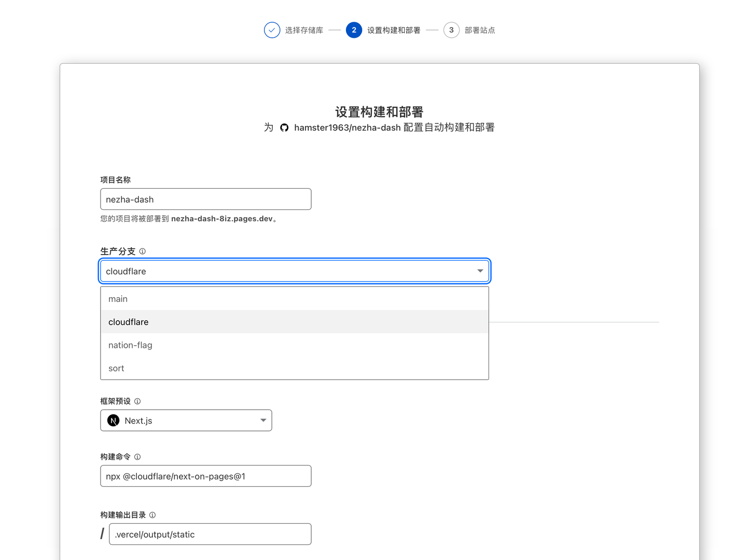Image resolution: width=750 pixels, height=560 pixels.
Task: Click the build command input field
Action: pos(205,477)
